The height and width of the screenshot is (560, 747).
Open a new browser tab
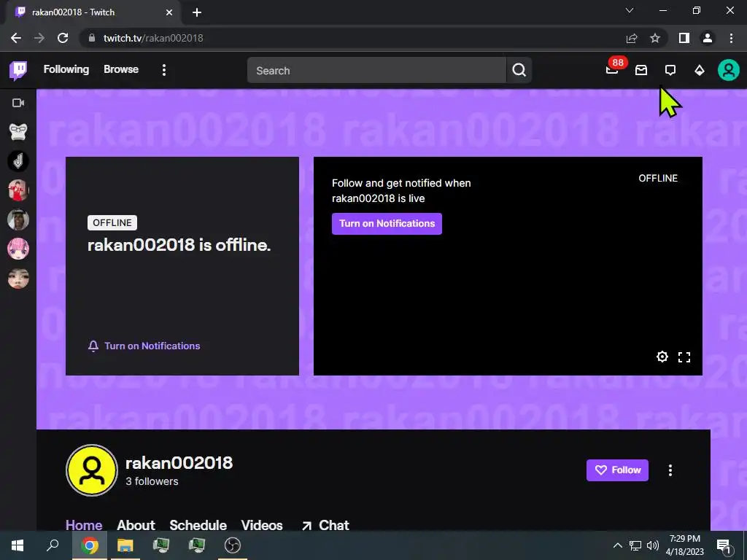coord(197,12)
